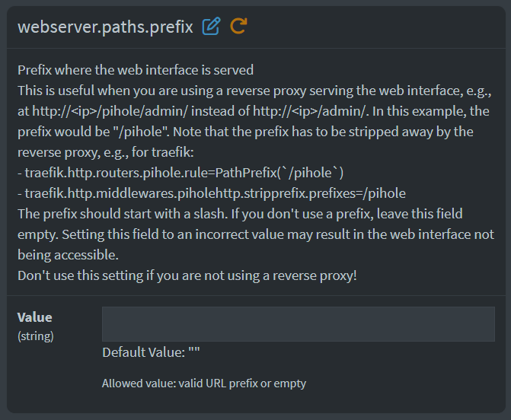Click the bold Value label
The image size is (511, 420).
pos(34,317)
